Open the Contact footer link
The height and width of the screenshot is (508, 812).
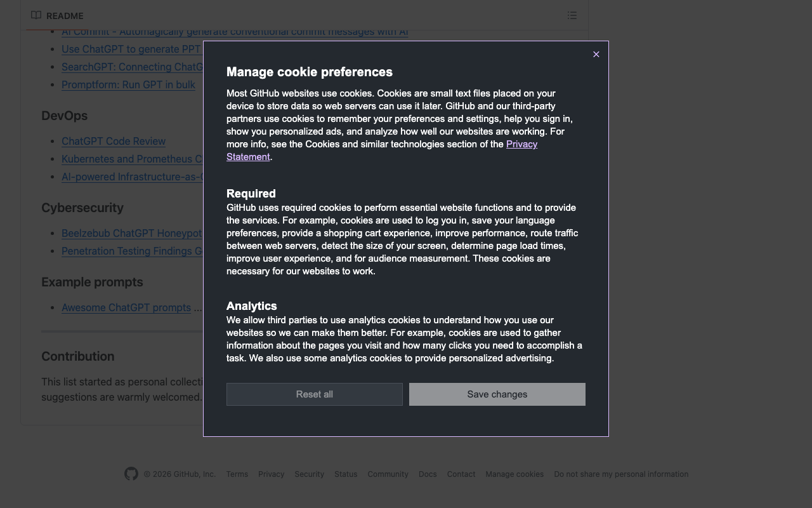point(461,474)
